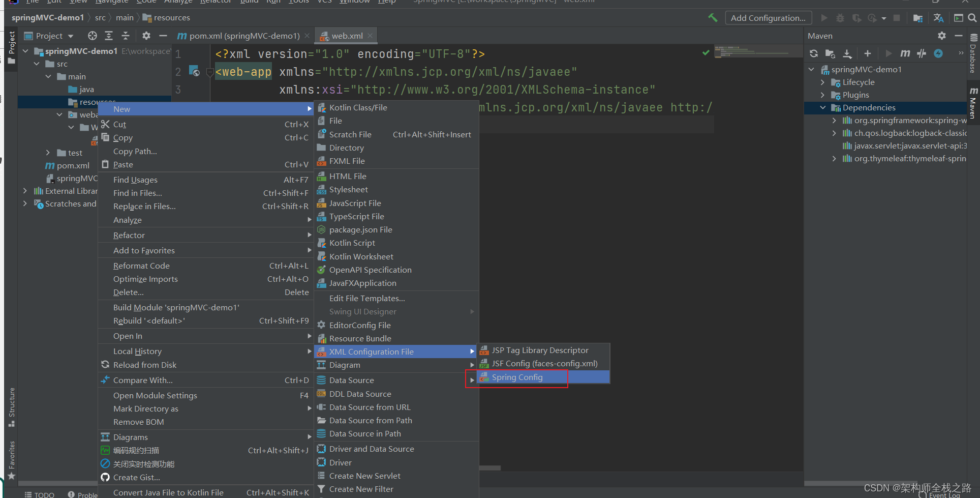The width and height of the screenshot is (980, 498).
Task: Click Add Configuration... button
Action: tap(768, 18)
